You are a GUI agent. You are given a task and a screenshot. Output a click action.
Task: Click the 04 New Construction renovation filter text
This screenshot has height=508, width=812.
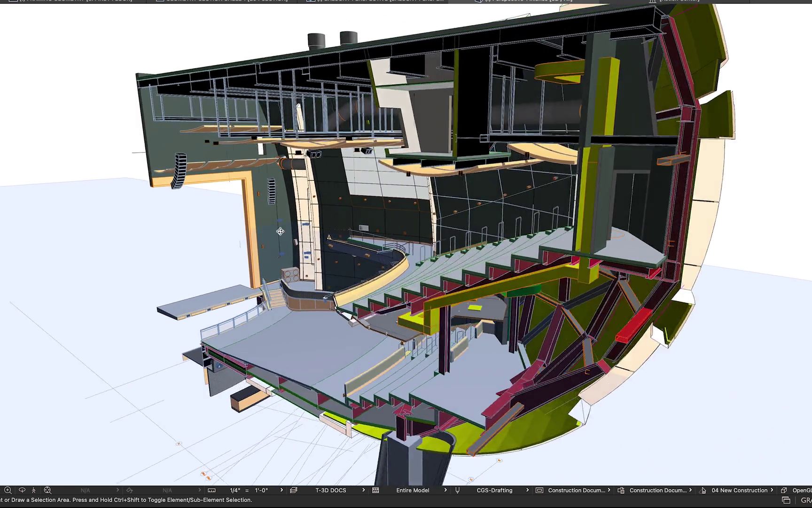739,490
